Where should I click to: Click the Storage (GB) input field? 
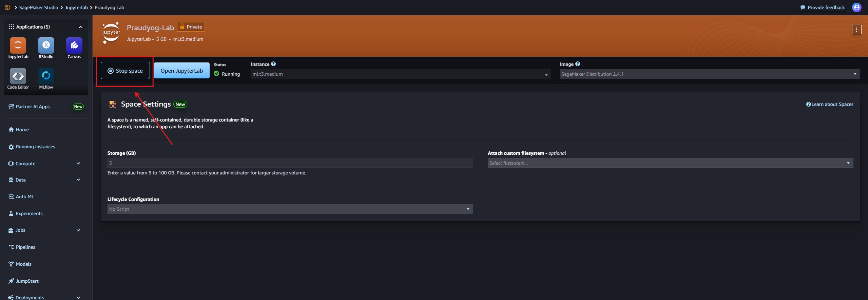click(290, 163)
